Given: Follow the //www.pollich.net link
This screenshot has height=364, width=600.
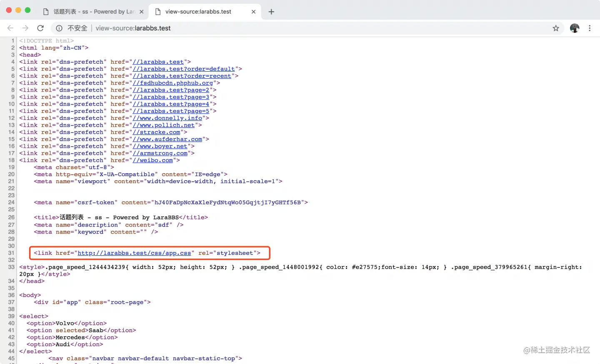Looking at the screenshot, I should pyautogui.click(x=164, y=125).
